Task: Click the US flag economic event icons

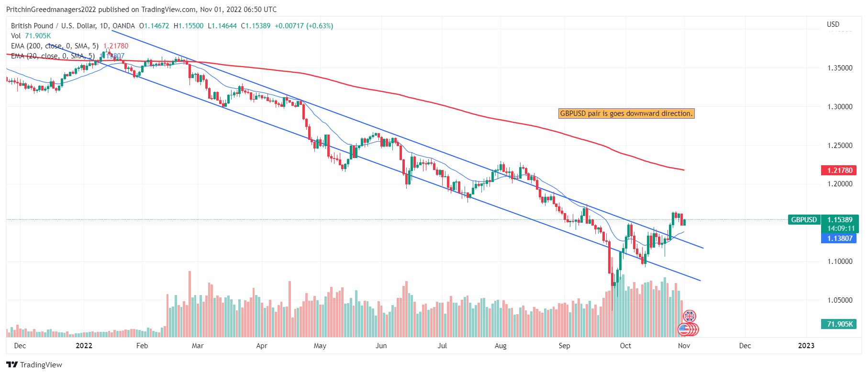Action: [x=689, y=330]
